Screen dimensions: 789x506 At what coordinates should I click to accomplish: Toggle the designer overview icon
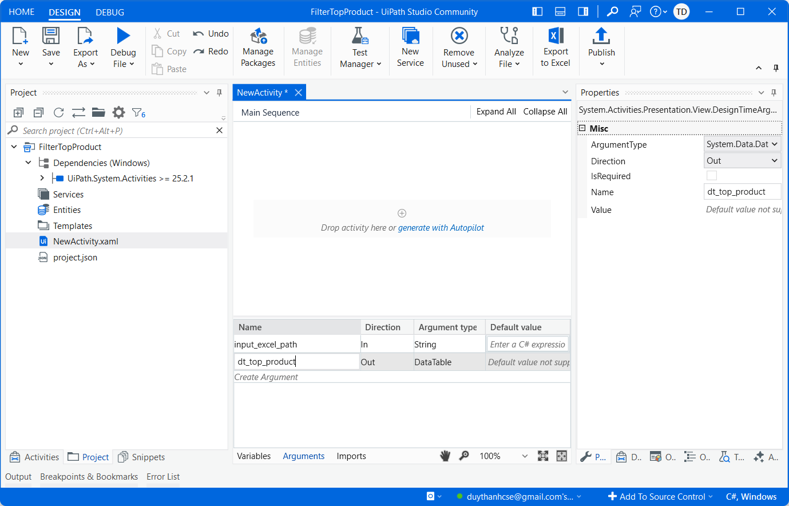tap(562, 456)
